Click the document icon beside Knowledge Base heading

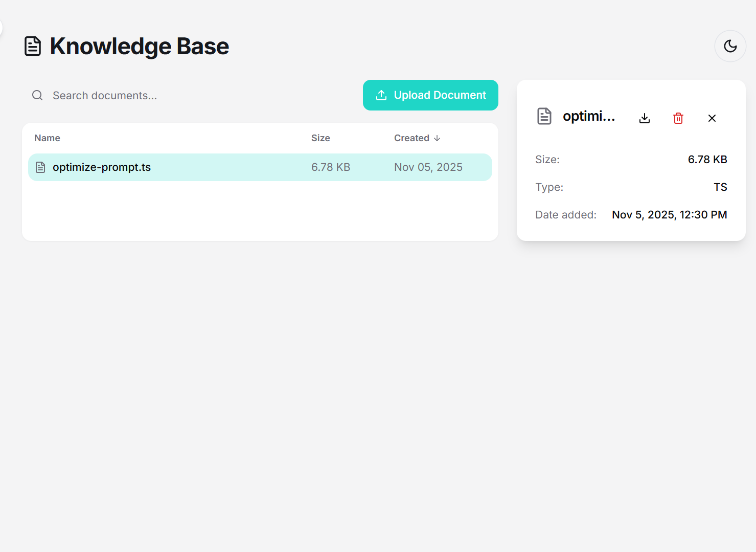[x=32, y=46]
